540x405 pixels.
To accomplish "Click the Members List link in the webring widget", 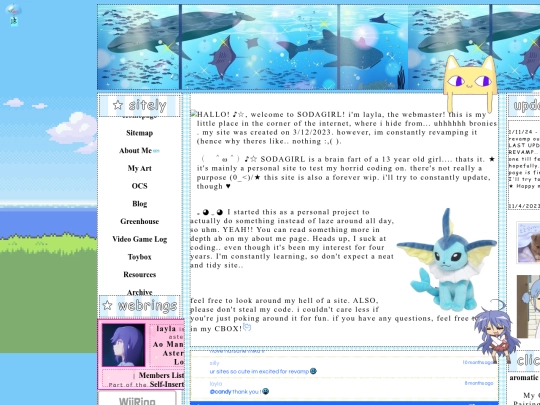I will pyautogui.click(x=161, y=375).
